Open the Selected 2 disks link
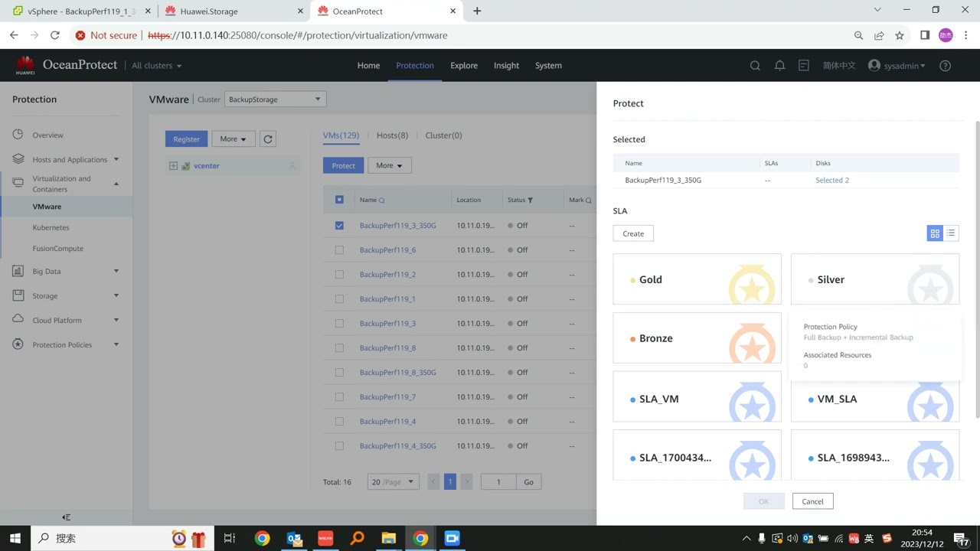This screenshot has width=980, height=551. click(x=832, y=181)
